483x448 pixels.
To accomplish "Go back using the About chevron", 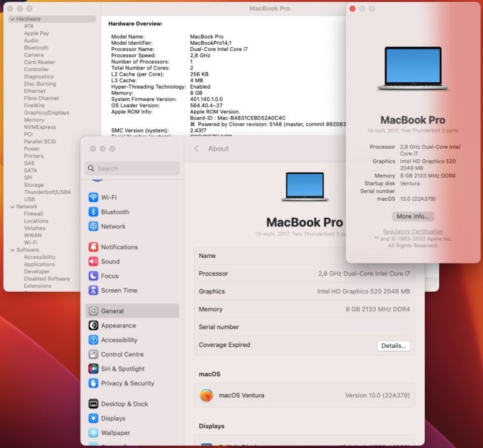I will point(197,149).
